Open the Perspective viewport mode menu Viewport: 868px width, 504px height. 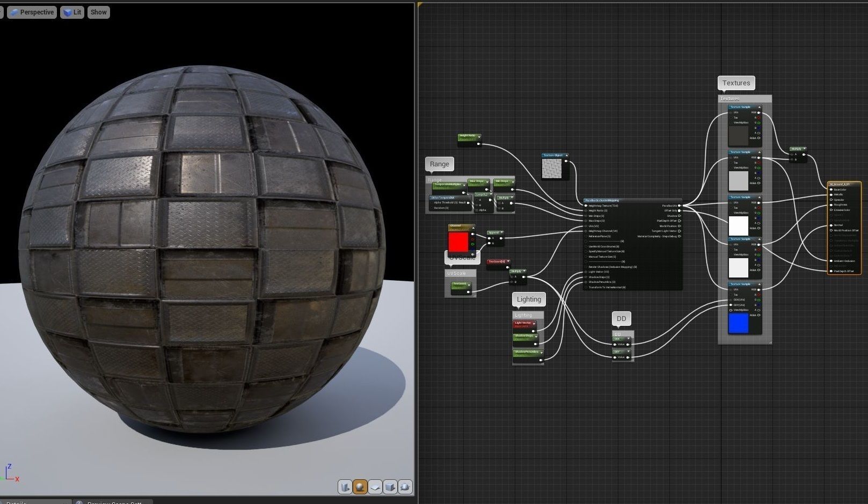pos(32,12)
